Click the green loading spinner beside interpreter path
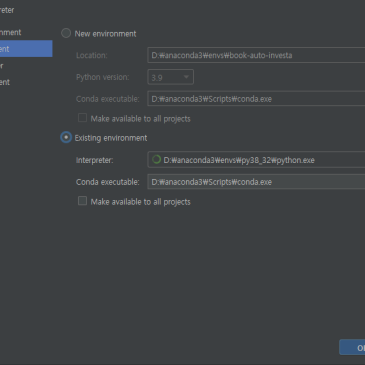365x365 pixels. coord(156,160)
